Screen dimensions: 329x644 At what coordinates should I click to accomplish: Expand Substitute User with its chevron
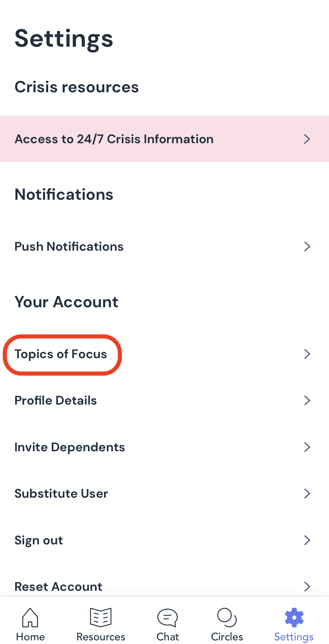[307, 493]
